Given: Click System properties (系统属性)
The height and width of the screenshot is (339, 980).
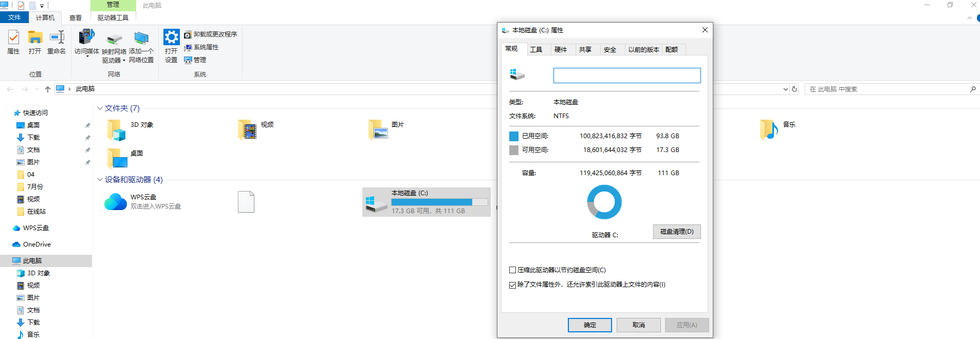Looking at the screenshot, I should 201,47.
